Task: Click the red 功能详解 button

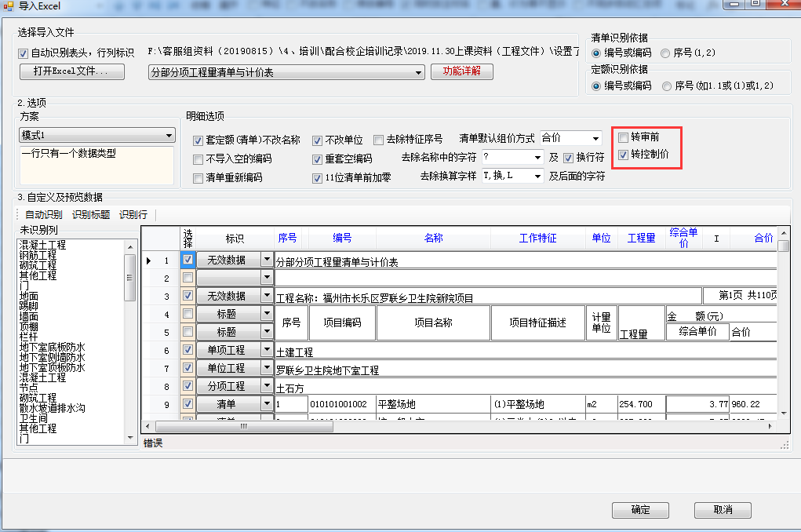Action: click(x=462, y=71)
